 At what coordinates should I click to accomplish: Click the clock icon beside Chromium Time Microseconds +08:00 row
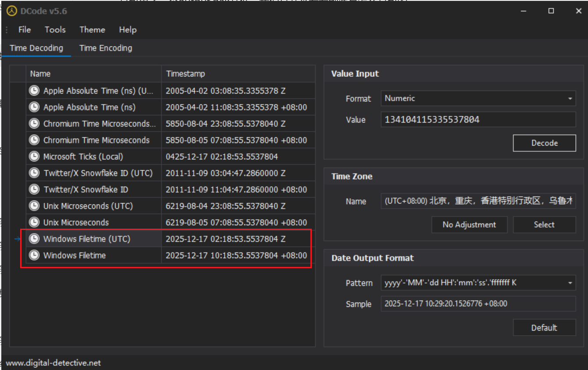point(34,140)
